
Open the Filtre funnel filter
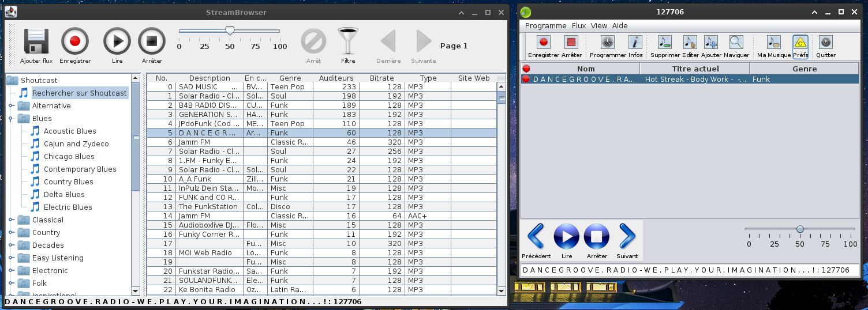tap(348, 41)
